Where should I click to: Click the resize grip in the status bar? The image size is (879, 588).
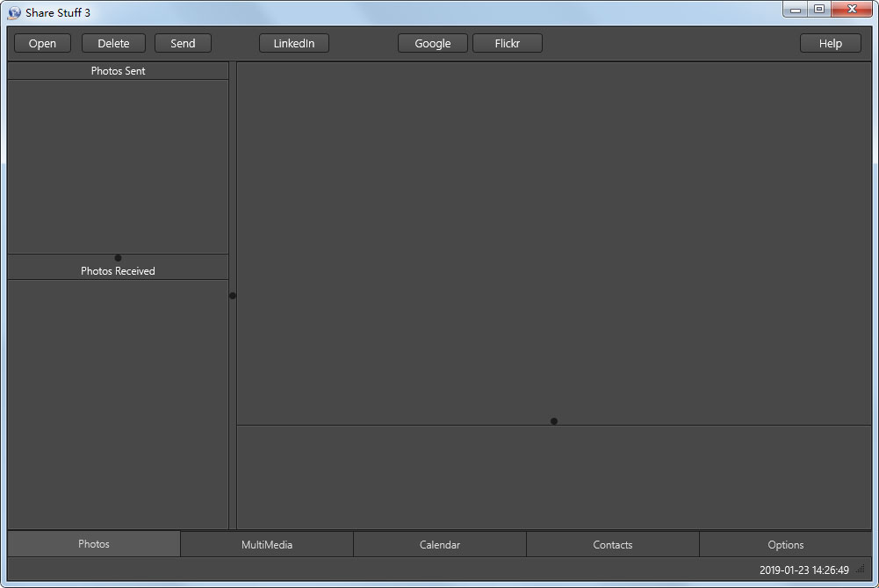click(861, 570)
